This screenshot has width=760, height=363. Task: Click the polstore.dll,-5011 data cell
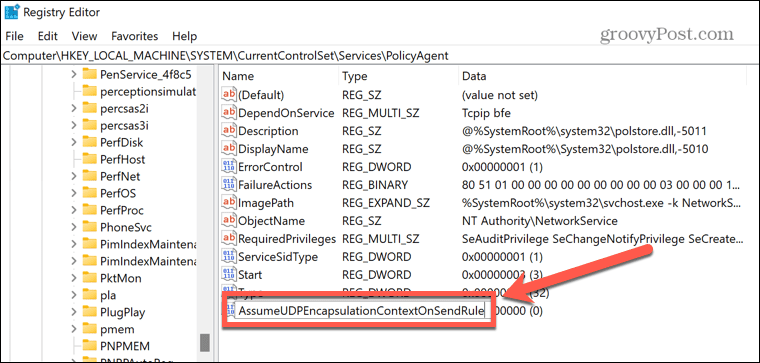coord(585,131)
